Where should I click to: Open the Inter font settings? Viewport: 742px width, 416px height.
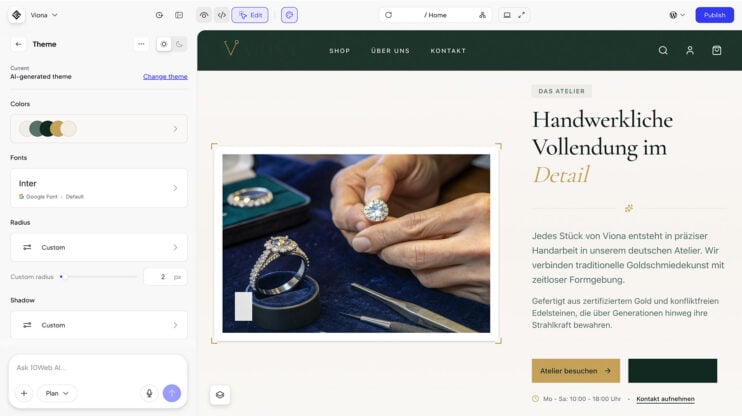click(99, 188)
